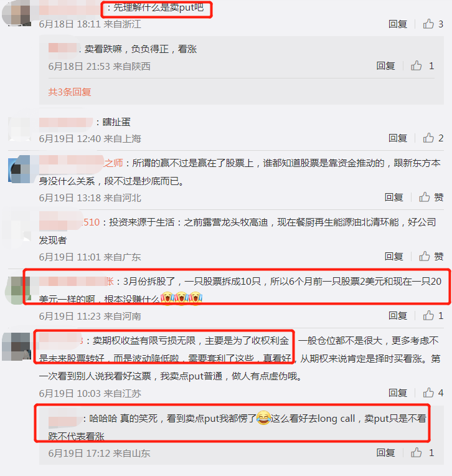This screenshot has width=452, height=476.
Task: Reply to the 浙江 comment from 18:11
Action: (398, 24)
